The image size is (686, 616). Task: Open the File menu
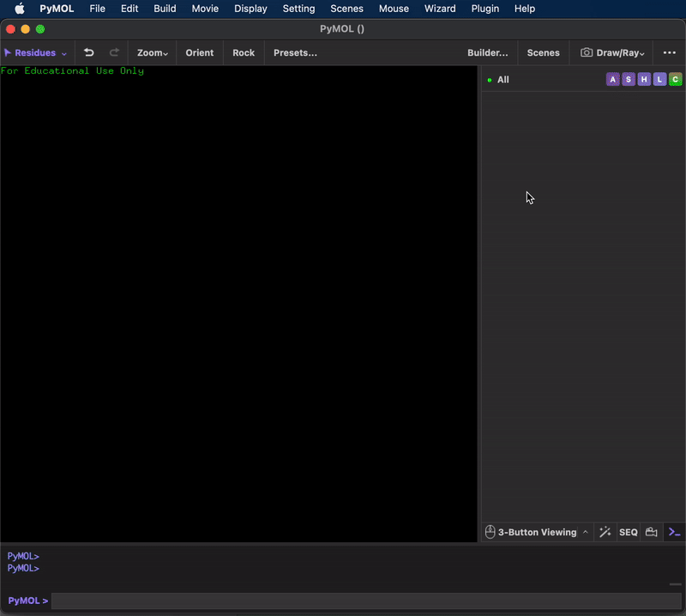click(97, 9)
